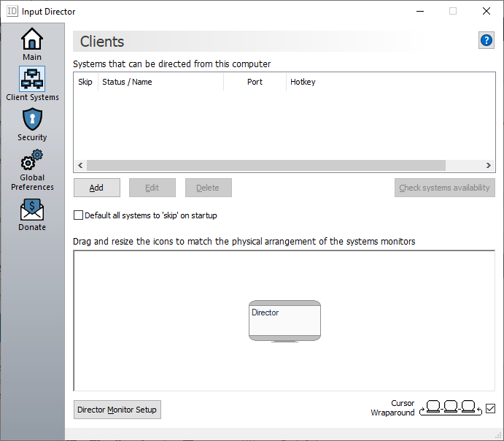
Task: Open the Security shield icon
Action: pos(32,119)
